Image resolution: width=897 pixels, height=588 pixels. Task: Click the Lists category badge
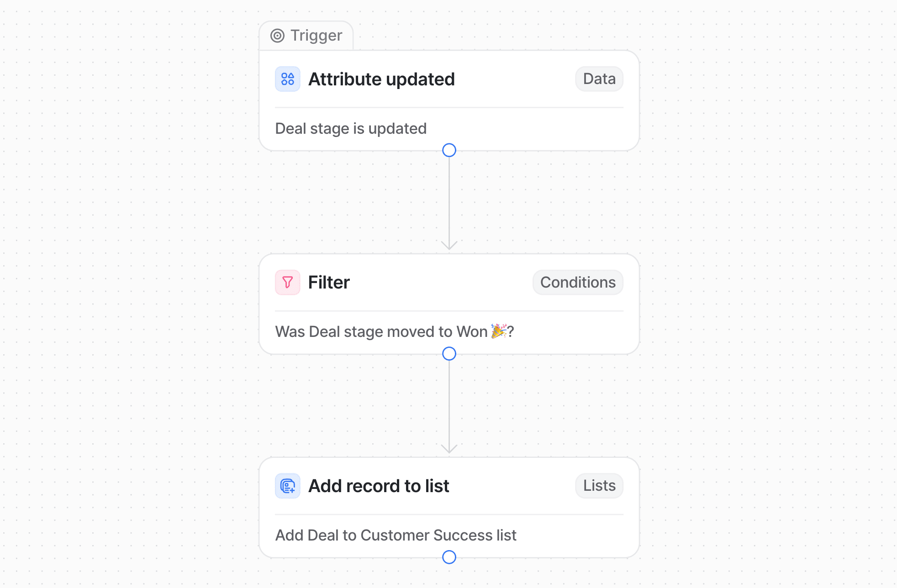(x=599, y=486)
